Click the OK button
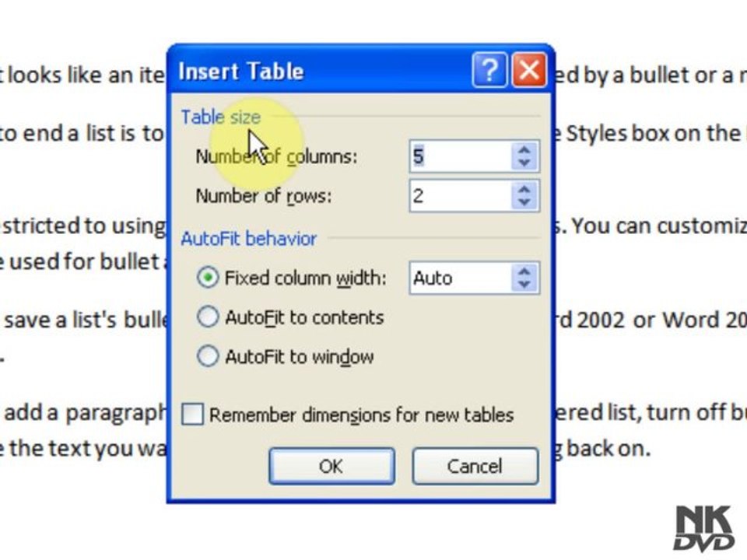 point(331,466)
